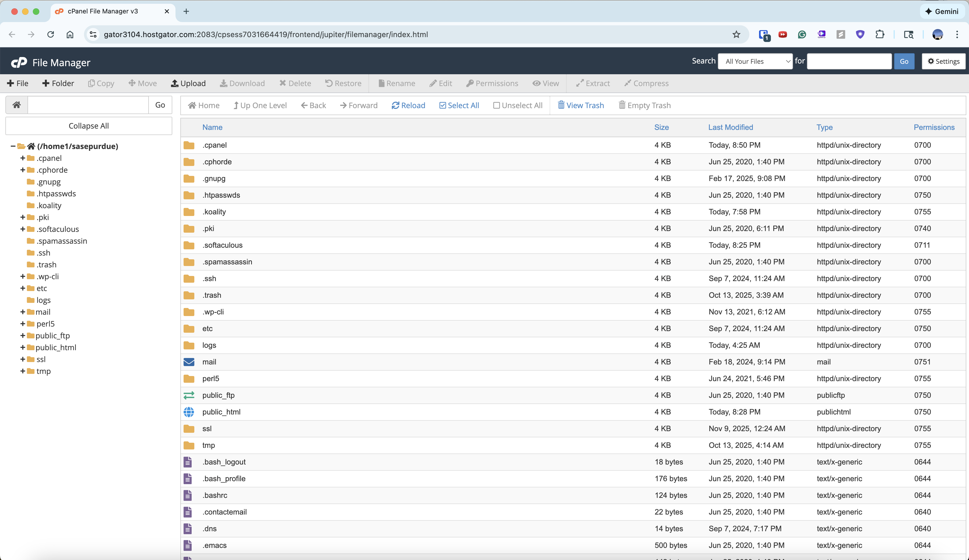
Task: Click the Go search button
Action: pos(904,61)
